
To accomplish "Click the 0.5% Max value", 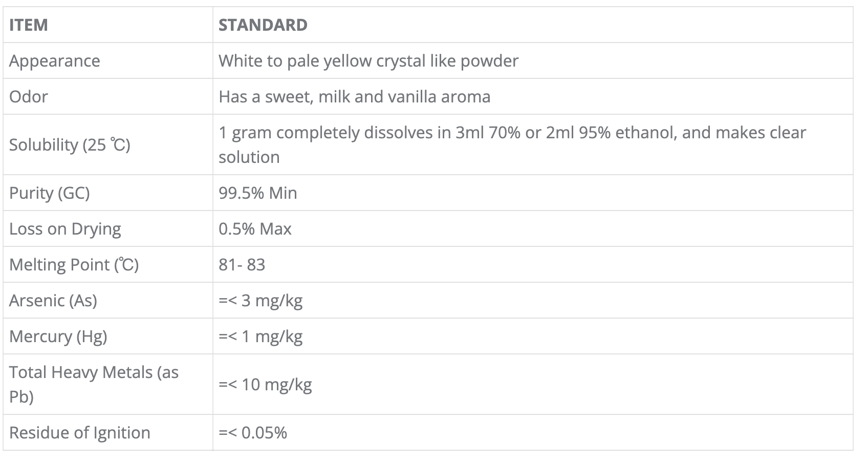I will 255,229.
